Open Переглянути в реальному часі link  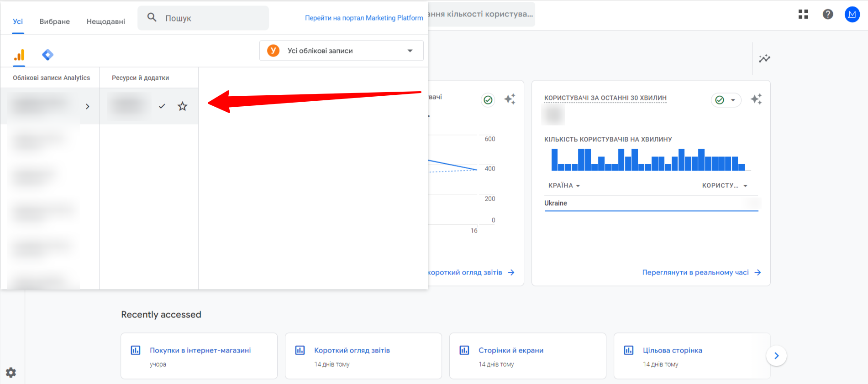pyautogui.click(x=701, y=272)
